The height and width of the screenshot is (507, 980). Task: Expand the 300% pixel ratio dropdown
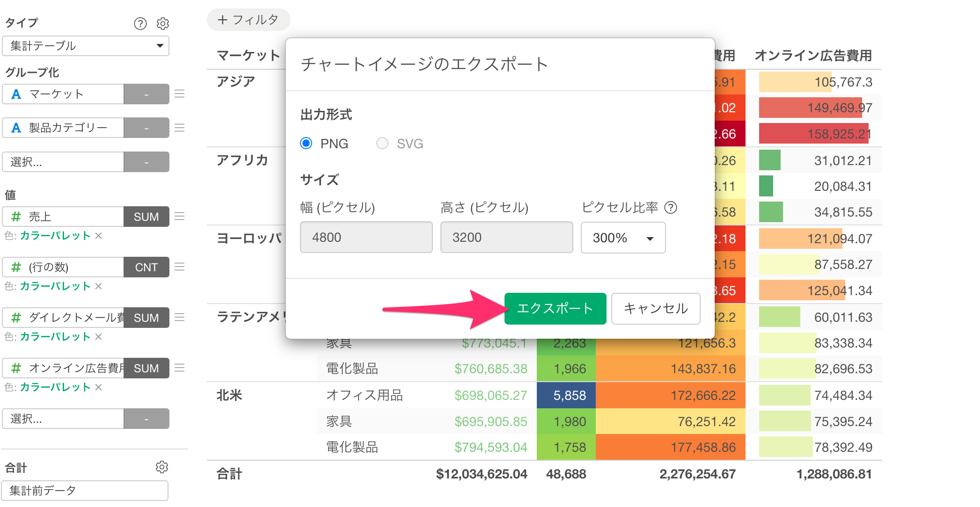click(623, 238)
